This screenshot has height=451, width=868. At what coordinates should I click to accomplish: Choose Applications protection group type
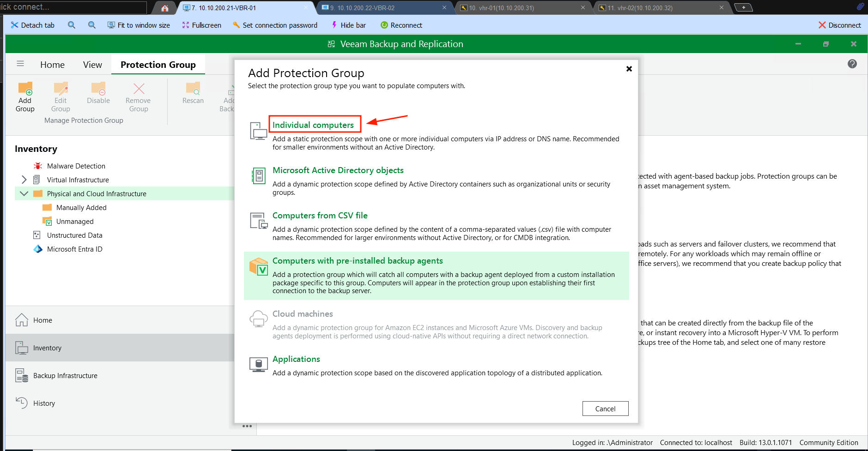pos(296,359)
